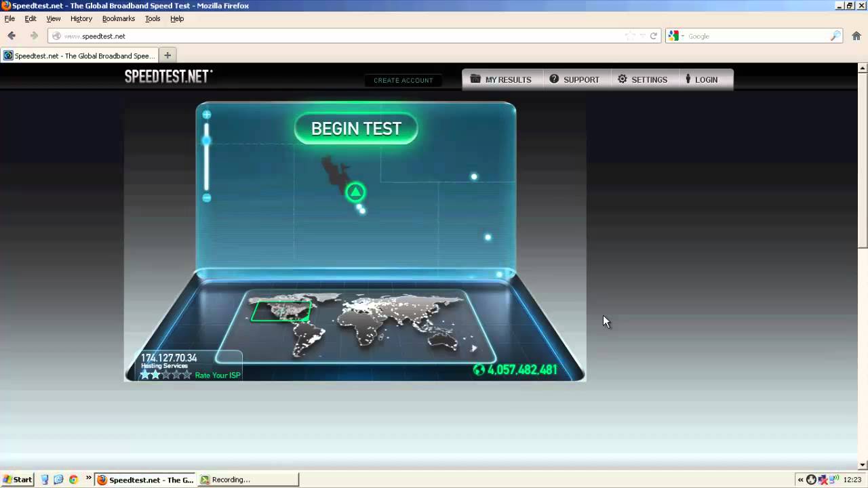Open a new tab with plus button
868x488 pixels.
tap(167, 56)
